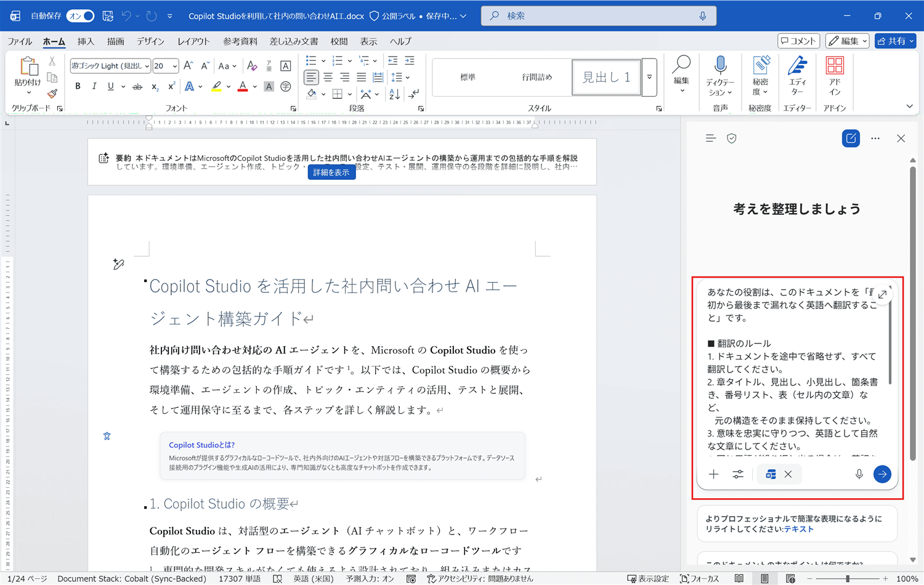Toggle italic formatting
Viewport: 924px width, 585px height.
(x=94, y=87)
